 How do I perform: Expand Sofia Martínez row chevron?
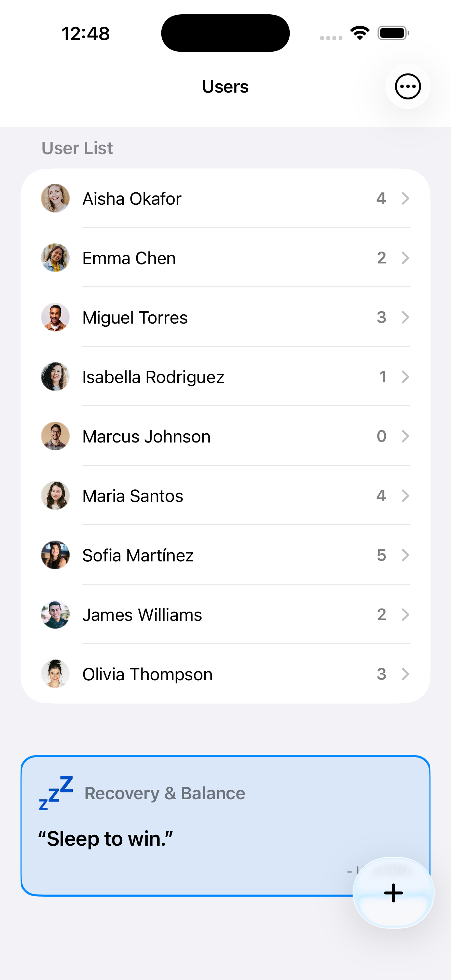(x=405, y=555)
